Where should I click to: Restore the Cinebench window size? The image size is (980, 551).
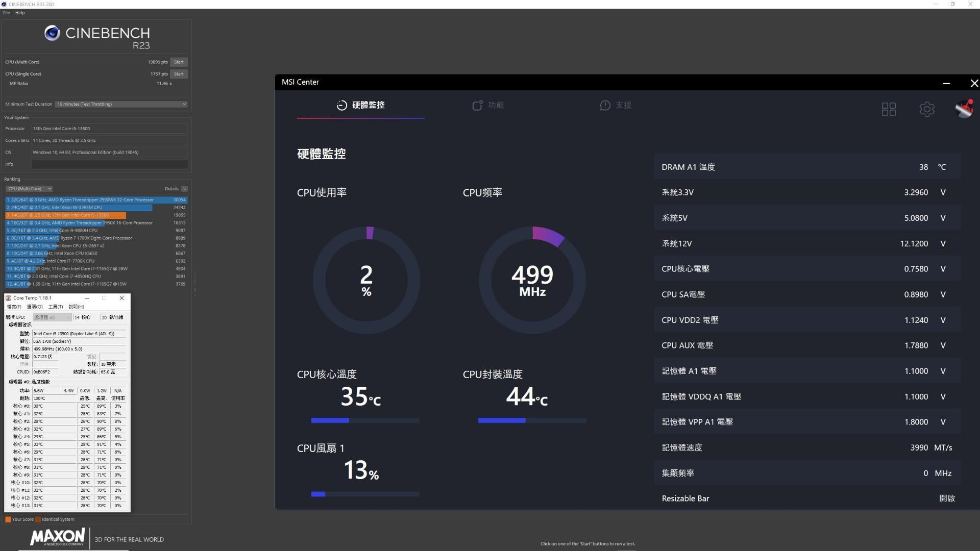[952, 4]
